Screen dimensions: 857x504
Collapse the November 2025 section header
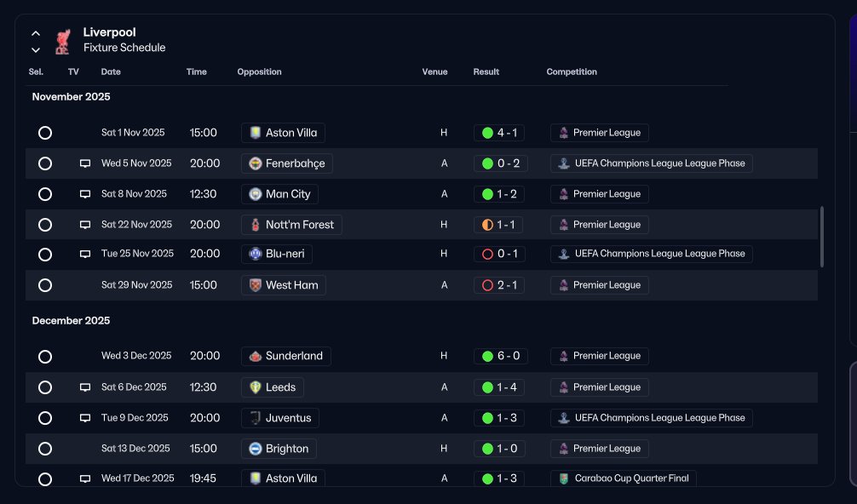[x=71, y=97]
